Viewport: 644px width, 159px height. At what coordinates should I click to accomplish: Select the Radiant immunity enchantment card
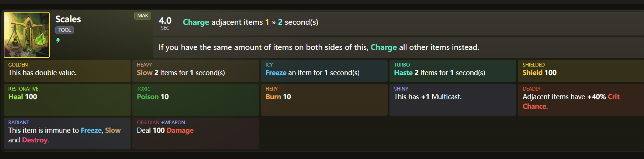(x=67, y=133)
